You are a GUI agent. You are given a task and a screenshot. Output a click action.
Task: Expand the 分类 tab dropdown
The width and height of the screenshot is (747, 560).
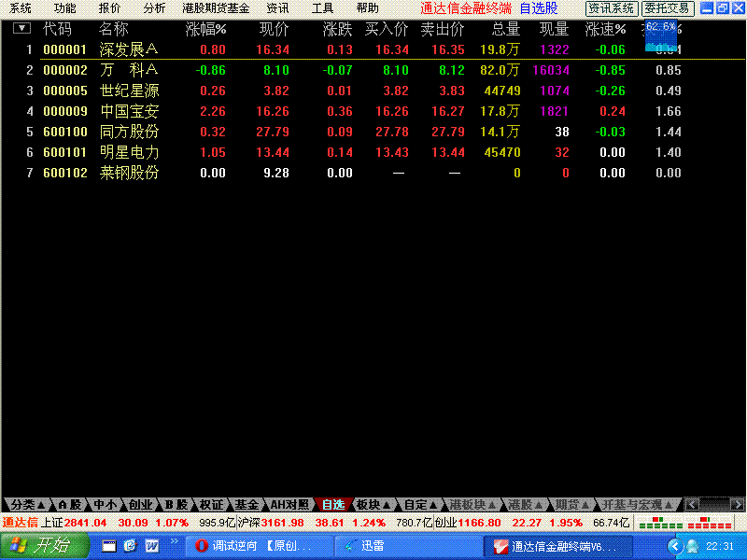28,504
